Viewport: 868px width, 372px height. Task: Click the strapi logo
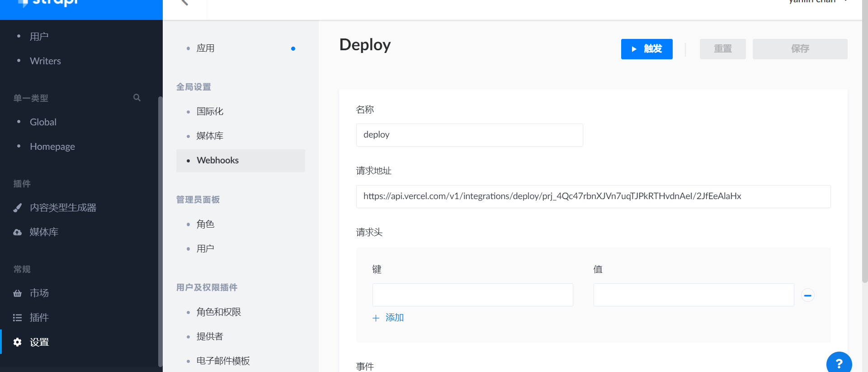point(48,3)
